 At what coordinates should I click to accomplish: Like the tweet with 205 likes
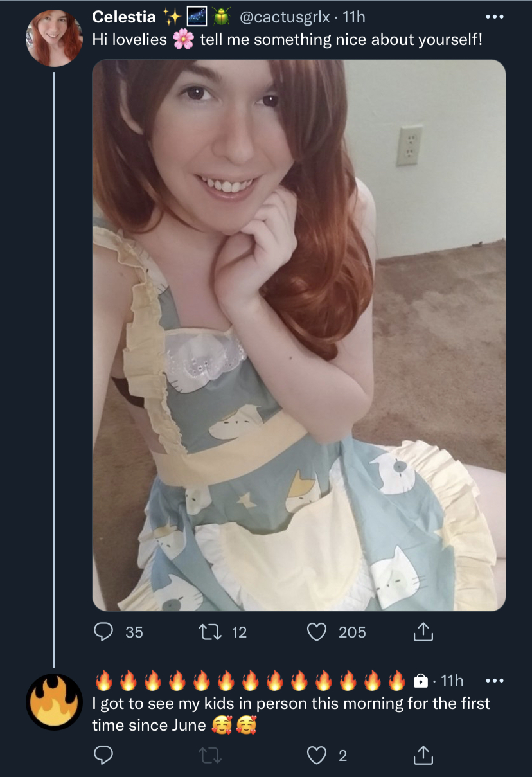pos(316,632)
